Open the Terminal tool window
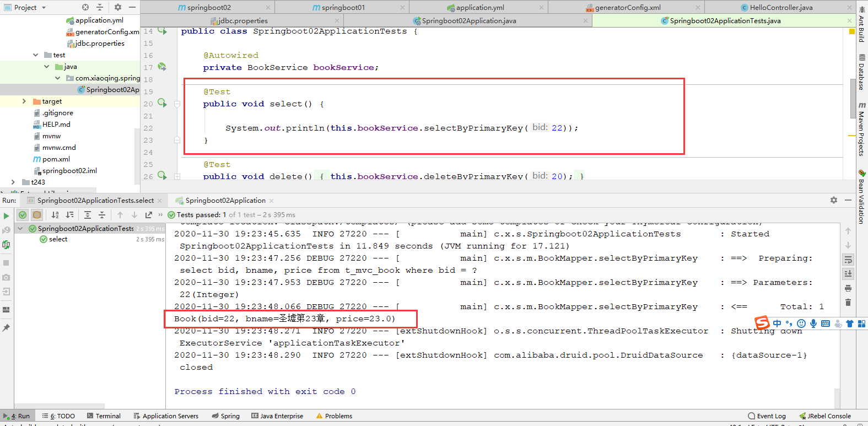 click(104, 416)
